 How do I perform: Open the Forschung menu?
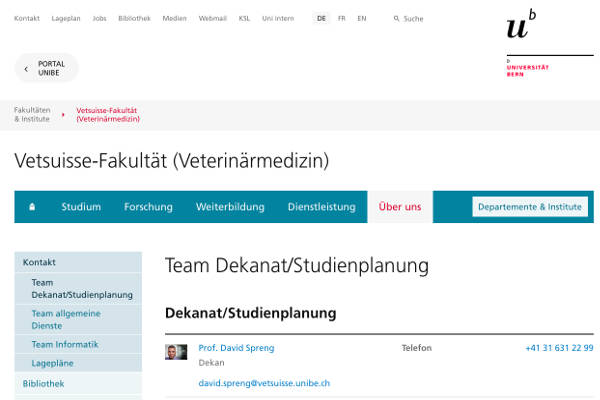coord(148,207)
